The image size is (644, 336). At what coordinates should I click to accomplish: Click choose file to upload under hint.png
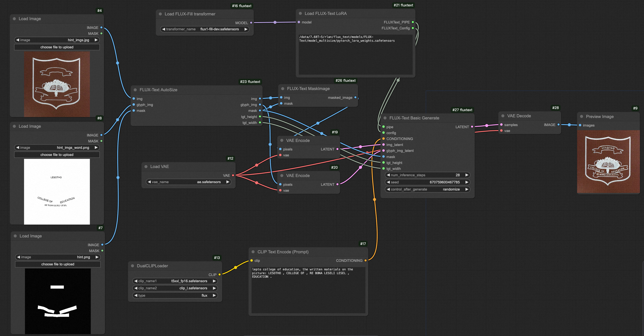(x=57, y=264)
